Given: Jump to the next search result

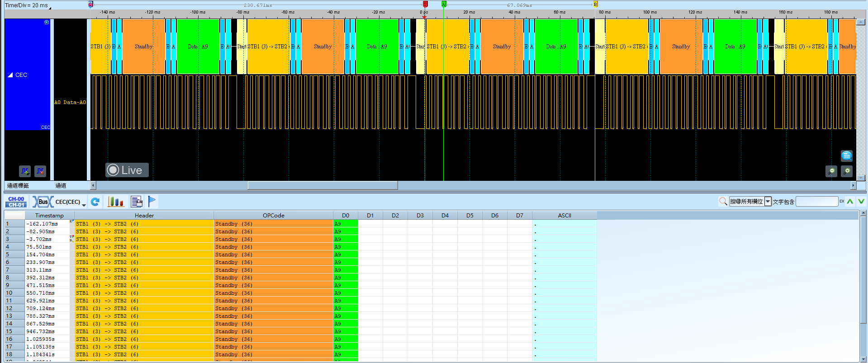Looking at the screenshot, I should pos(861,202).
